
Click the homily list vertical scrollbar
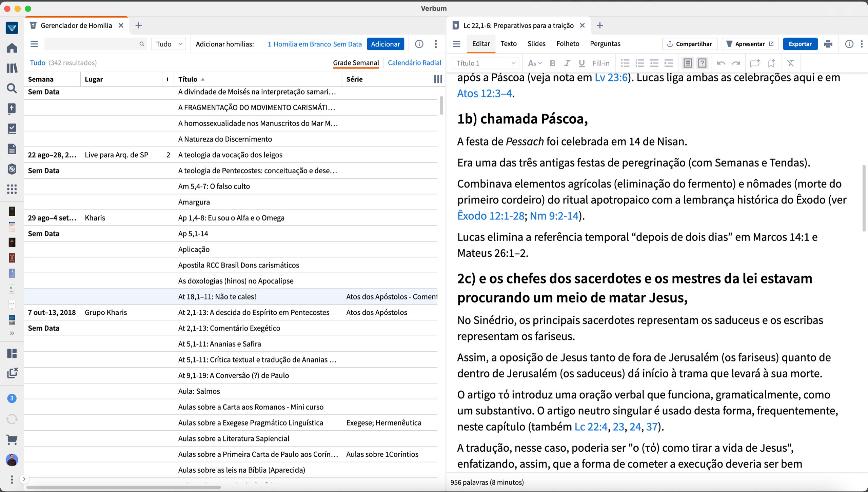coord(441,105)
